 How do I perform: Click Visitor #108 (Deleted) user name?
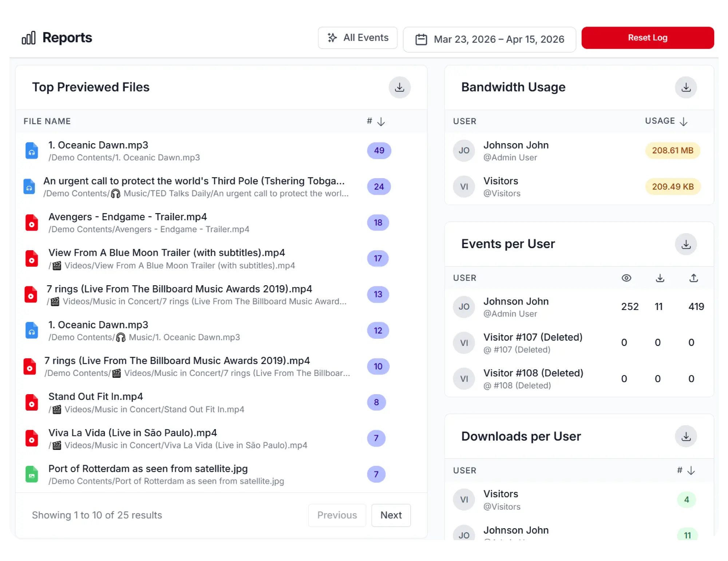tap(533, 373)
